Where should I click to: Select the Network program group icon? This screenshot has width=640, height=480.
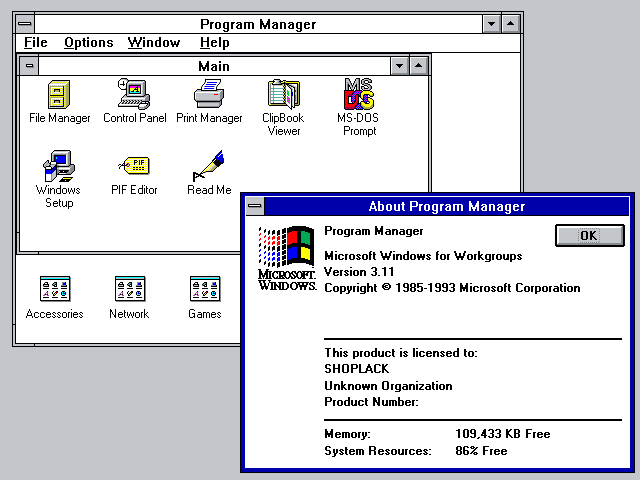[x=129, y=297]
